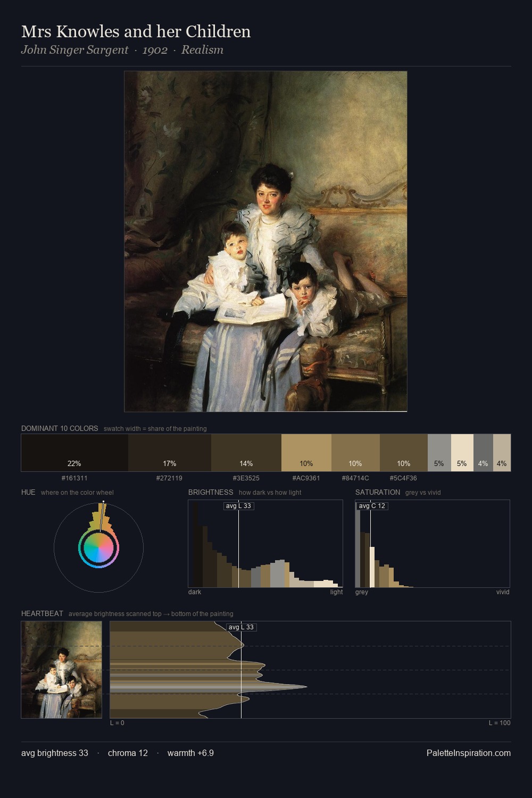Viewport: 532px width, 798px height.
Task: Click the year 1902
Action: (x=155, y=50)
